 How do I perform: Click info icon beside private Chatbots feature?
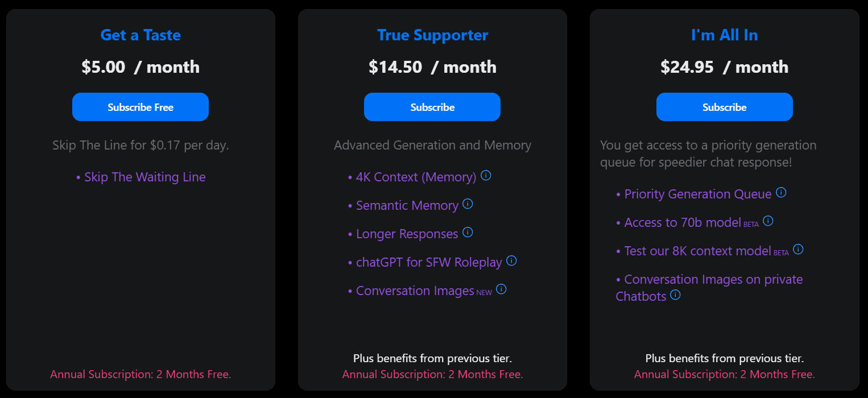(675, 295)
